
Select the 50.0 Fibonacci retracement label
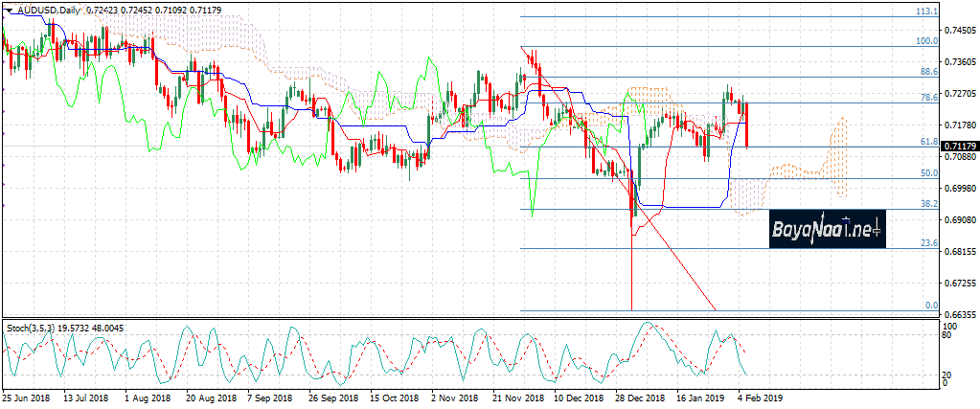coord(927,173)
